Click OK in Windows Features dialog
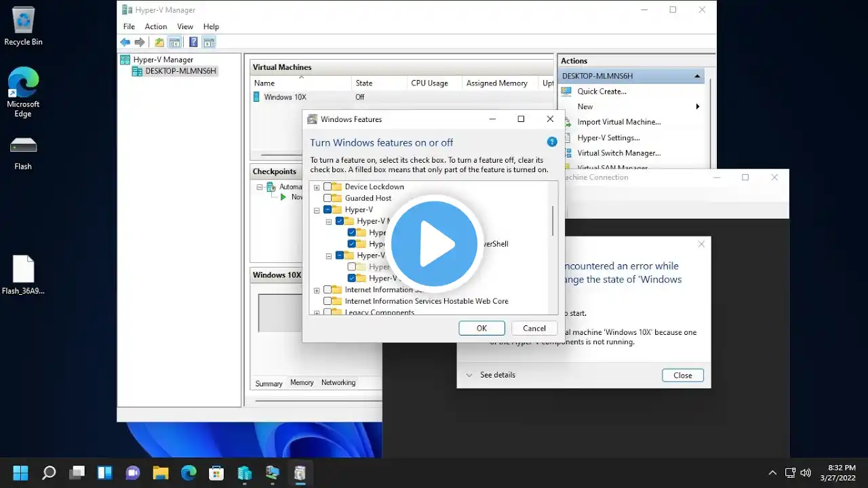 tap(481, 328)
